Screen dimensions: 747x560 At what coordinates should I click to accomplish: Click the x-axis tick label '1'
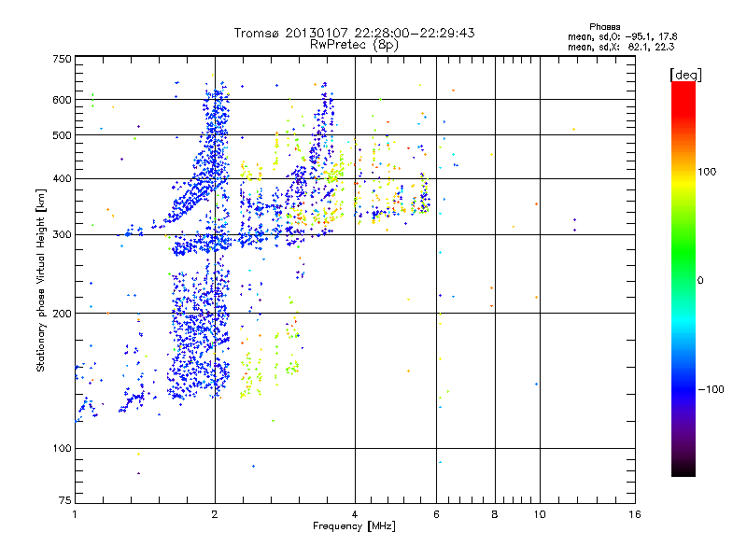coord(75,514)
